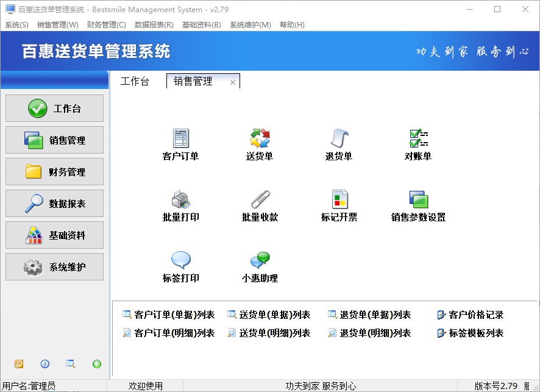
Task: Launch the 标签打印 tool
Action: click(180, 265)
